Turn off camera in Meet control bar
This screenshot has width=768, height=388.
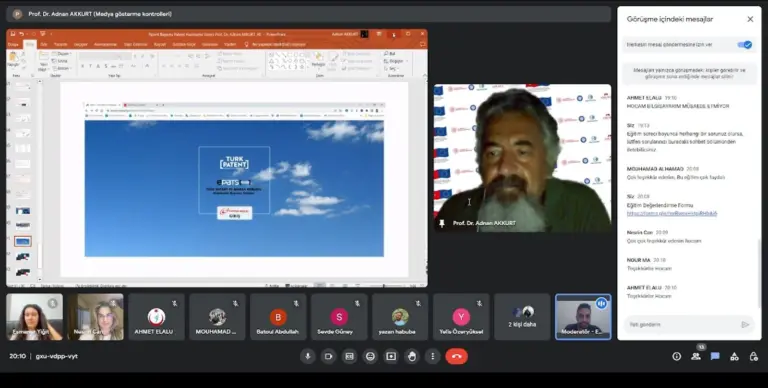pos(328,356)
